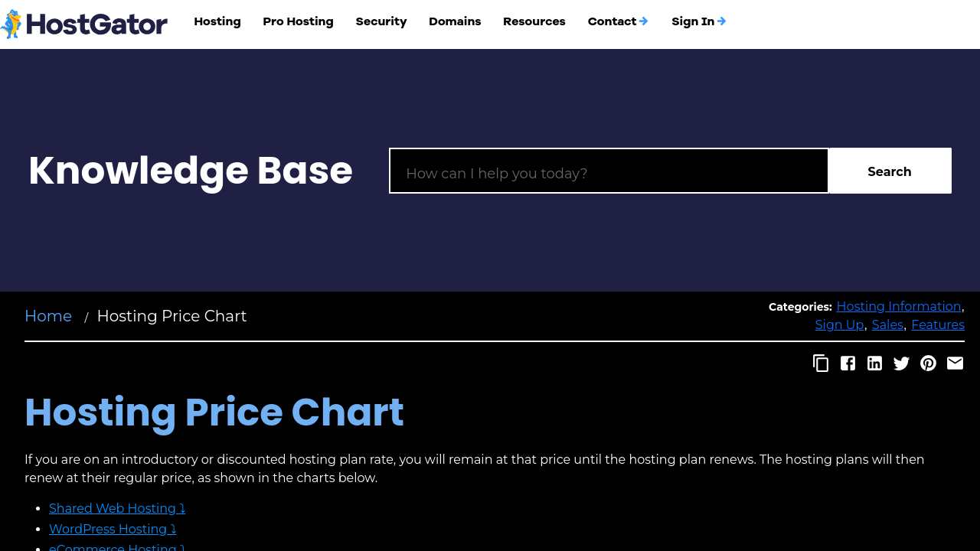Screen dimensions: 980x551
Task: Open the Hosting menu
Action: pos(217,21)
